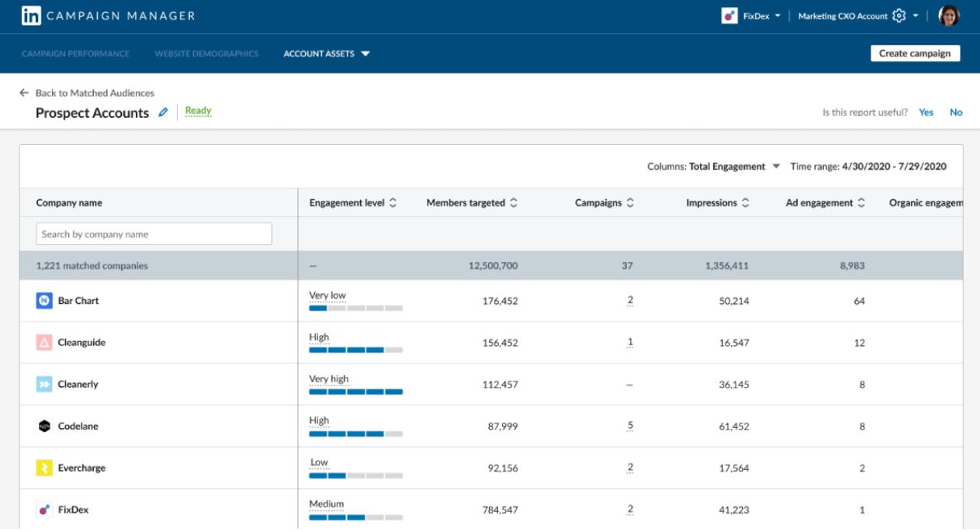Screen dimensions: 980x532
Task: Select the Bar Chart company name
Action: pyautogui.click(x=78, y=301)
